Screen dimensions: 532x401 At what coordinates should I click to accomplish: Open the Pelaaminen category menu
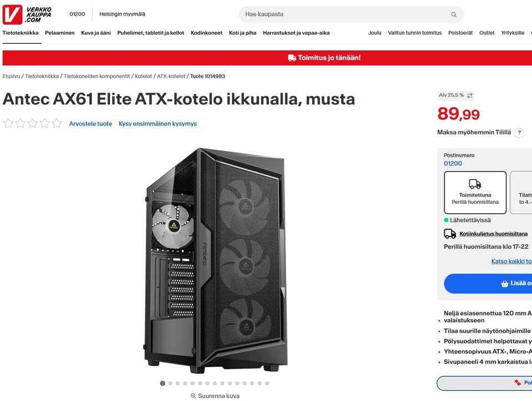60,33
